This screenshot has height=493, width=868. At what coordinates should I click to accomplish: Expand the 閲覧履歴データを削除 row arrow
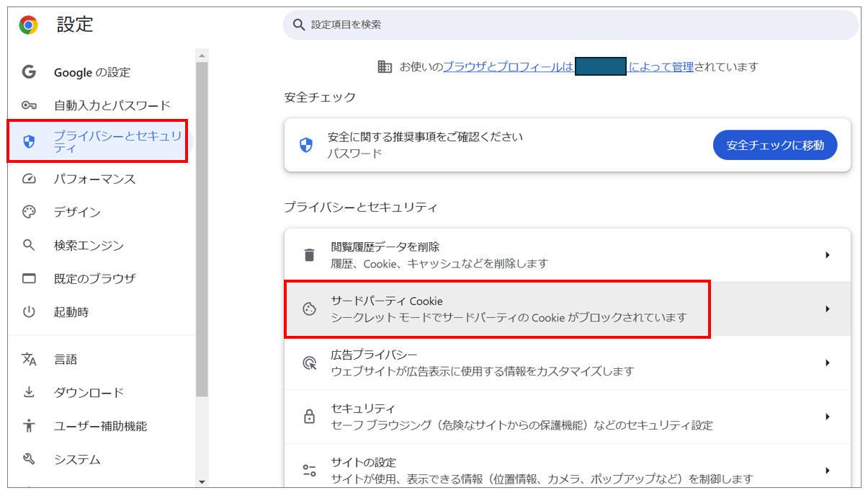coord(828,255)
